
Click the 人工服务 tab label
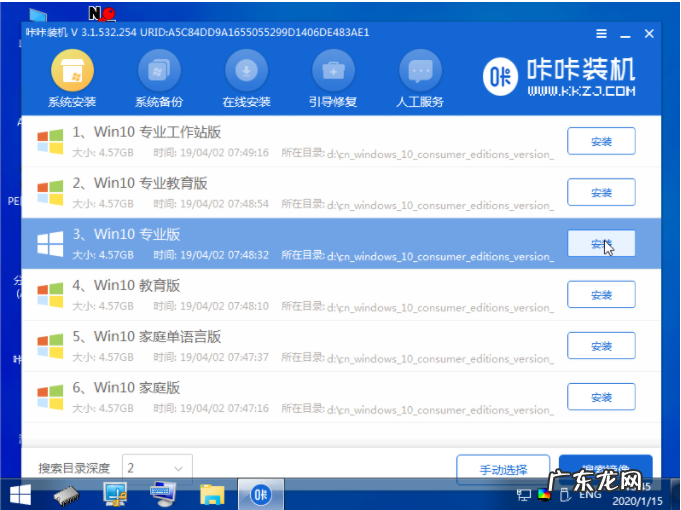420,102
